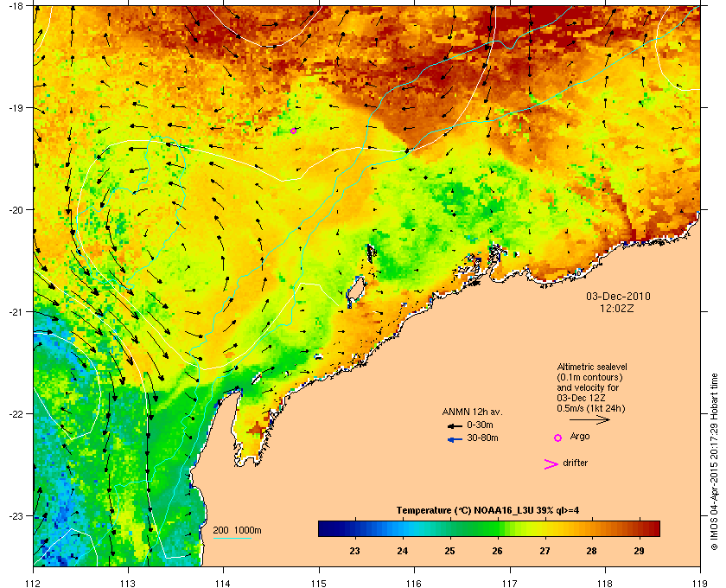Viewport: 726px width, 588px height.
Task: Click the longitude axis label 112
Action: 34,583
